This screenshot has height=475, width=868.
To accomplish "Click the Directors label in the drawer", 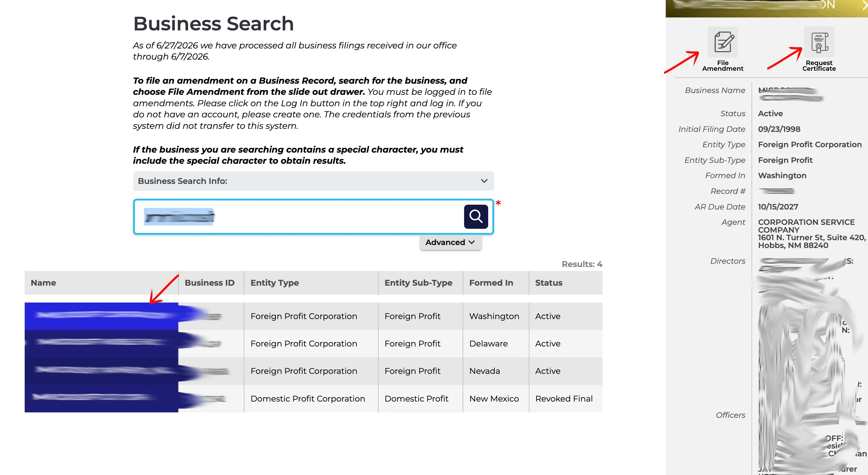I will pos(727,261).
